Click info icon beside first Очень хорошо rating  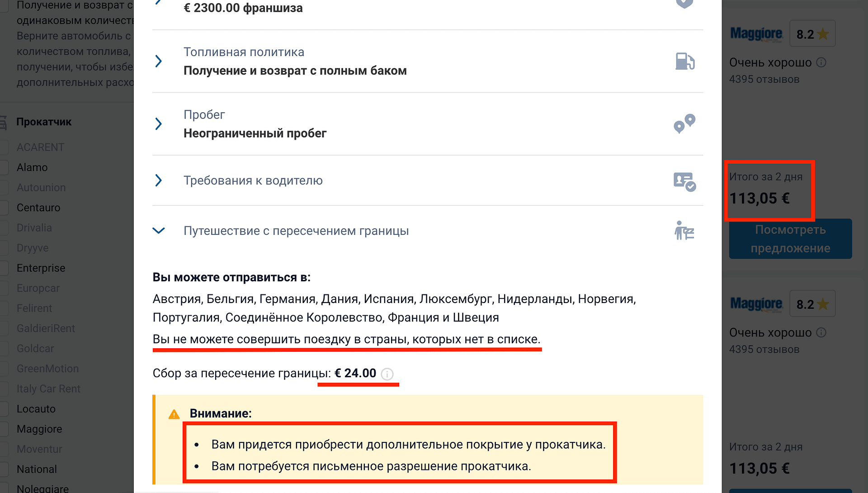click(821, 62)
